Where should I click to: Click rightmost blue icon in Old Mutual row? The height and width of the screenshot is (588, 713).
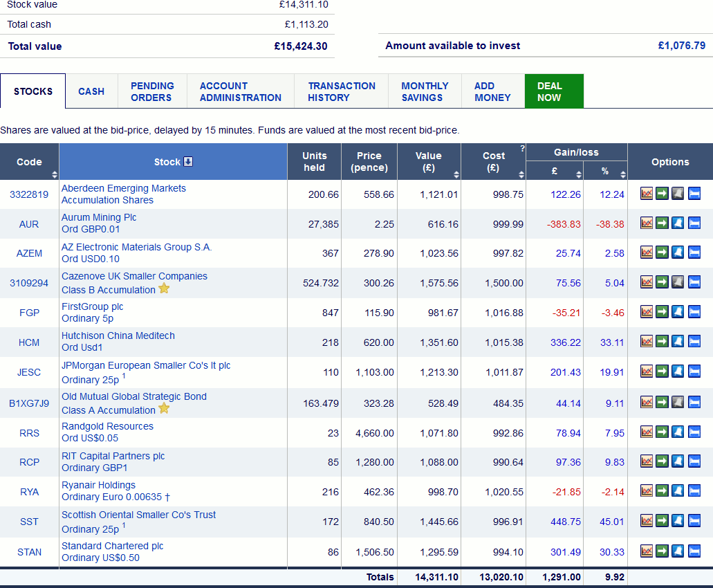pyautogui.click(x=694, y=403)
